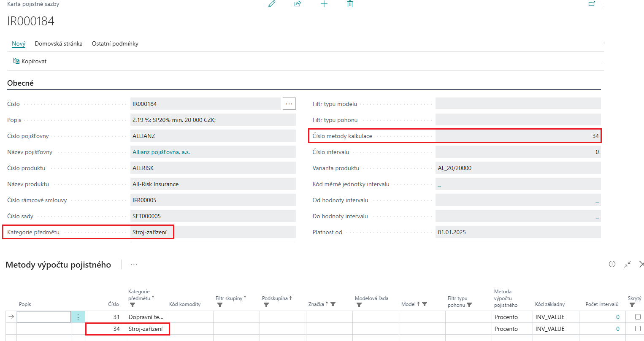644x341 pixels.
Task: Click the trash delete icon
Action: [x=350, y=4]
